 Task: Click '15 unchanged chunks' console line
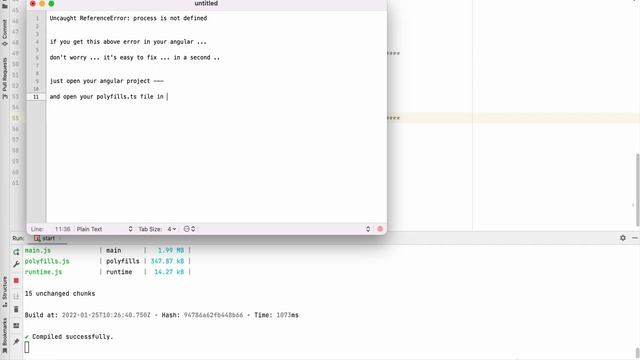point(60,293)
